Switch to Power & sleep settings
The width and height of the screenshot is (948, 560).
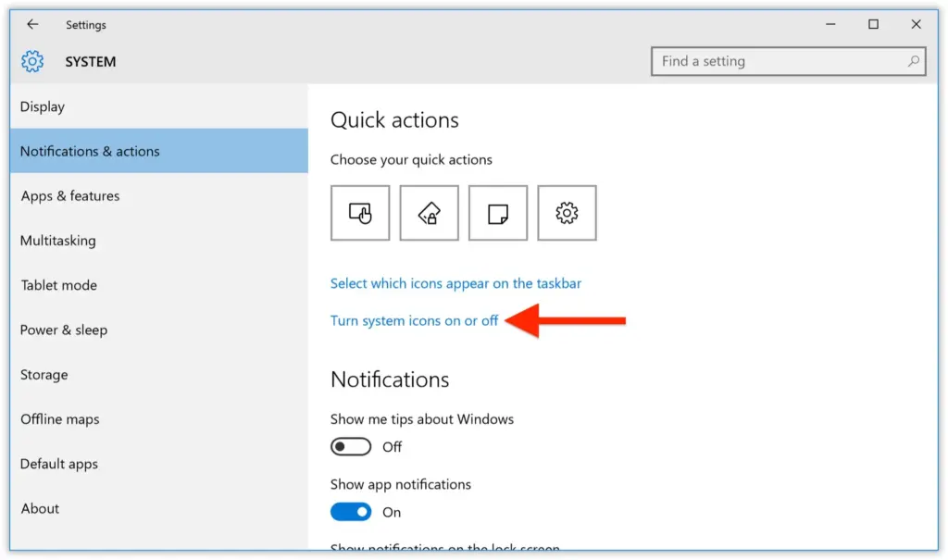[x=64, y=330]
